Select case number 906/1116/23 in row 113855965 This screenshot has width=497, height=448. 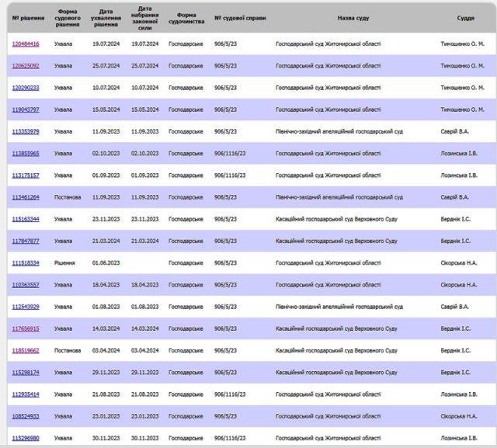230,154
